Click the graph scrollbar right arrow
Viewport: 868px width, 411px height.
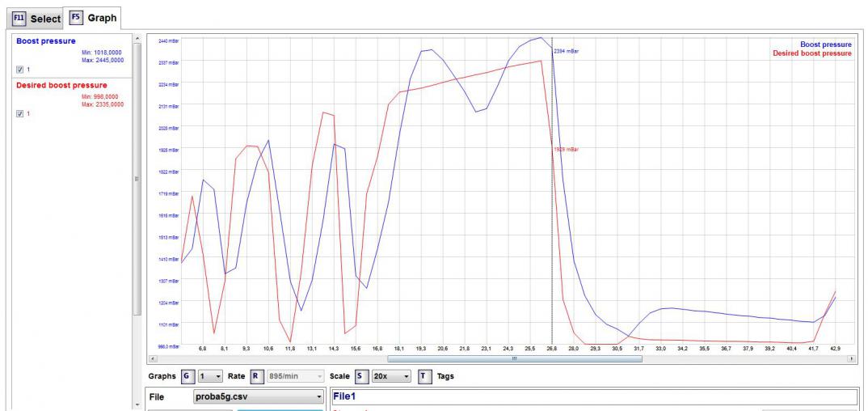tap(853, 359)
